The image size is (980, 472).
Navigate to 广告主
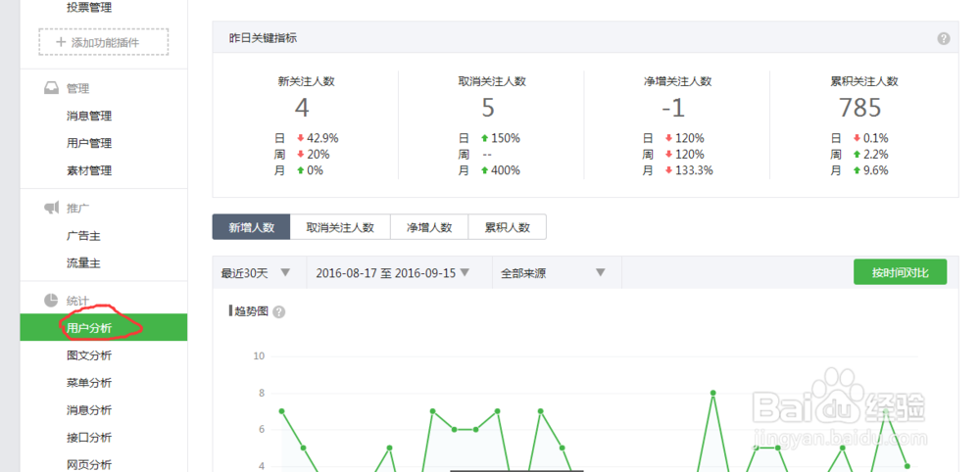[83, 236]
